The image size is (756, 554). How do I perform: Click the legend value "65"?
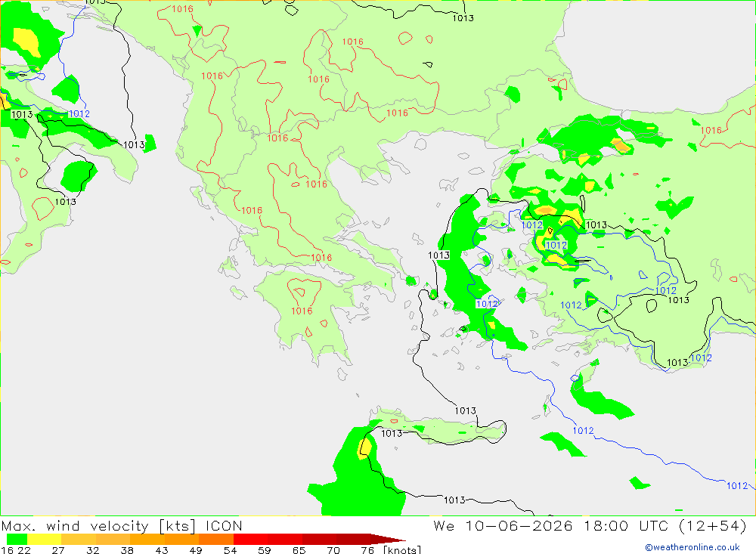tap(299, 550)
